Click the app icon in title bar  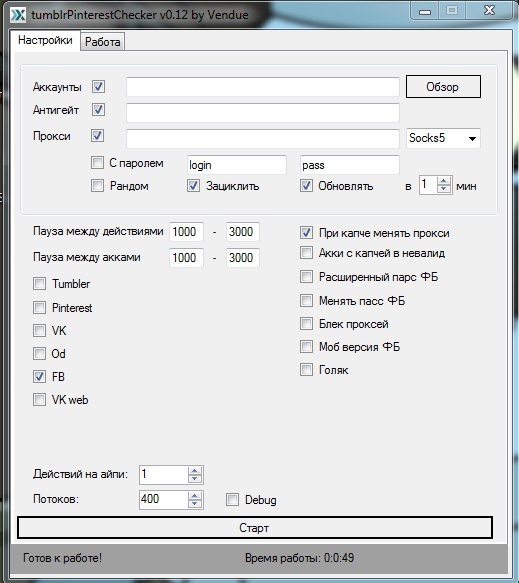click(x=18, y=15)
